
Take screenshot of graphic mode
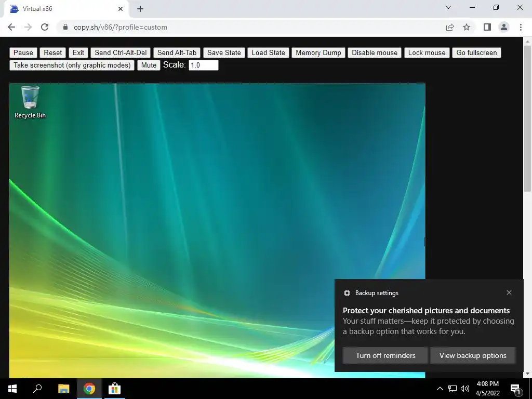72,65
